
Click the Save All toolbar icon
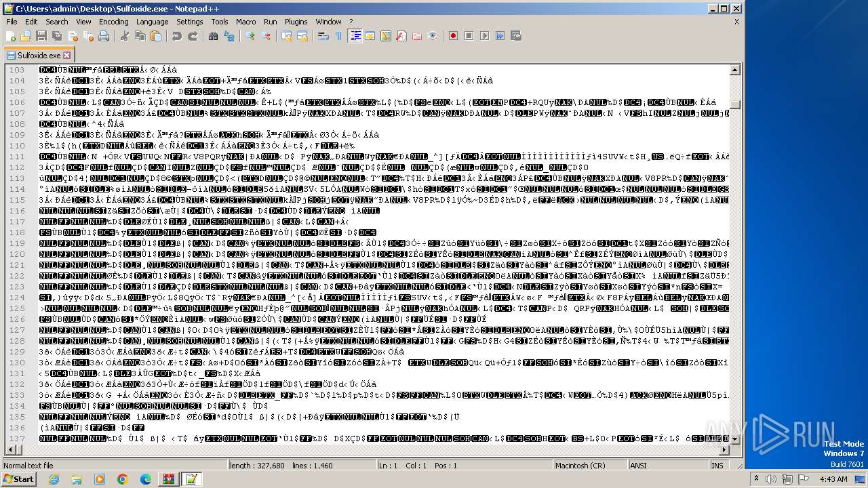point(56,36)
